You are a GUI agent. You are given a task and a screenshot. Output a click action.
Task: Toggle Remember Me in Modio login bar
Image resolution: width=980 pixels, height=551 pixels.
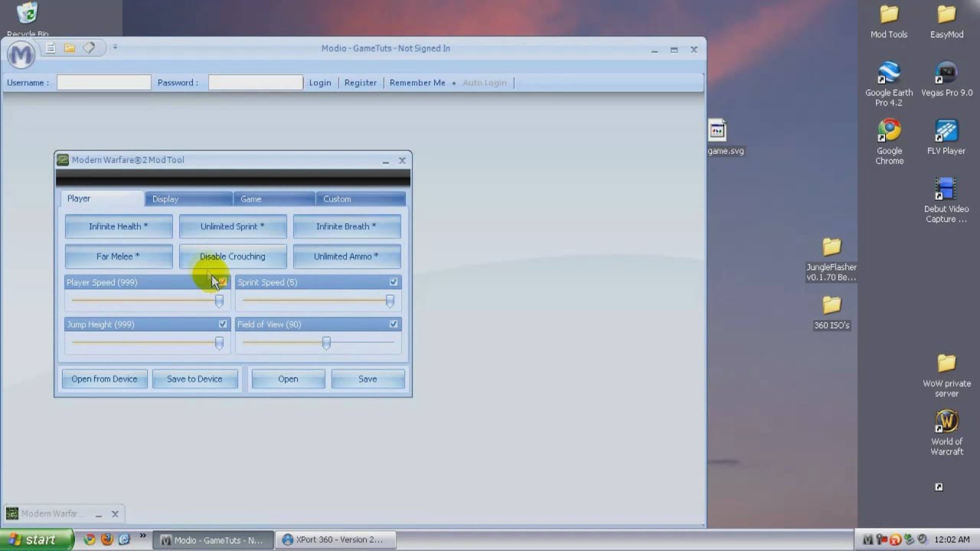click(x=417, y=83)
